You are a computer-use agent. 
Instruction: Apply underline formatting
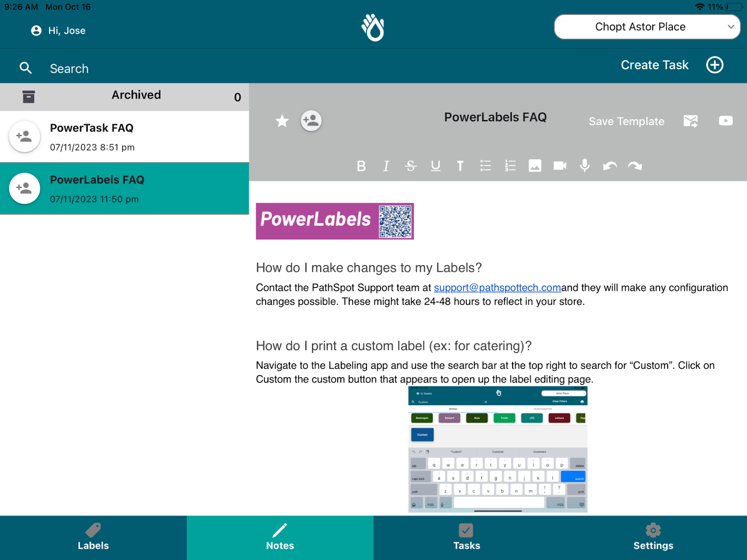pos(436,166)
